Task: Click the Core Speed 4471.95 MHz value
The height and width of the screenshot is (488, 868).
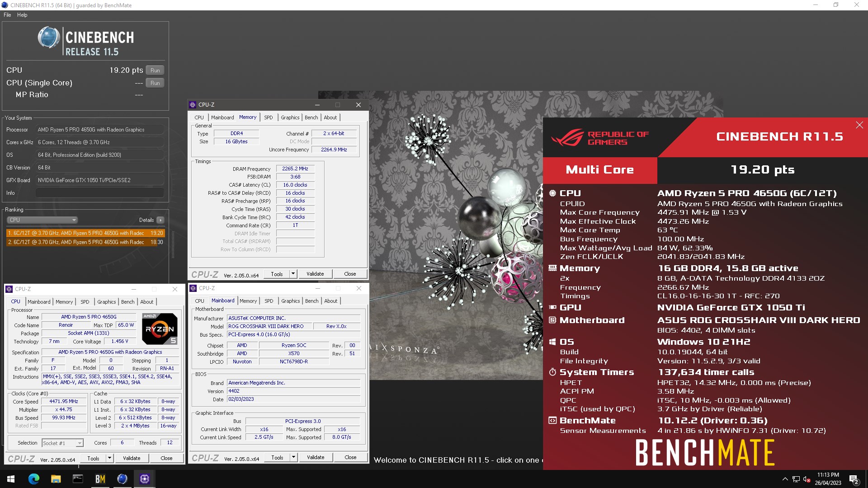Action: coord(64,401)
